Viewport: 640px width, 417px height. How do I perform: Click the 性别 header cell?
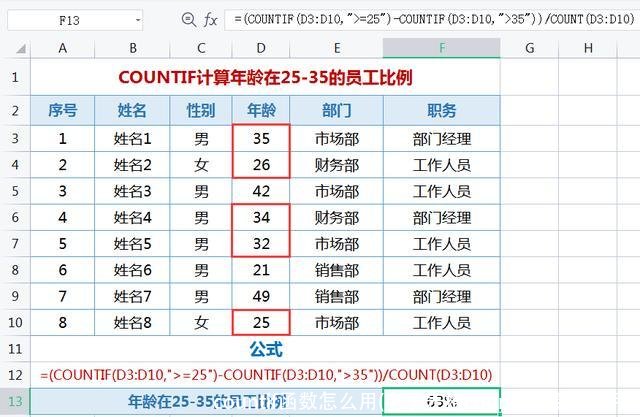coord(201,110)
